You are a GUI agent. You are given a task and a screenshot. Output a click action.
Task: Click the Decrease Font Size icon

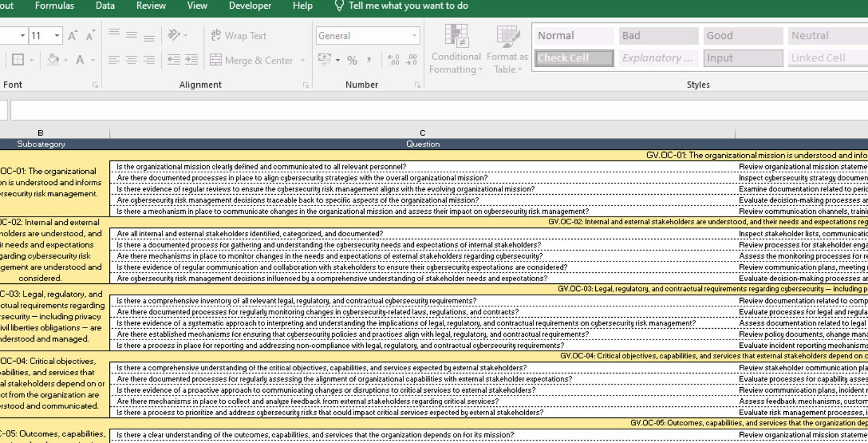click(90, 36)
